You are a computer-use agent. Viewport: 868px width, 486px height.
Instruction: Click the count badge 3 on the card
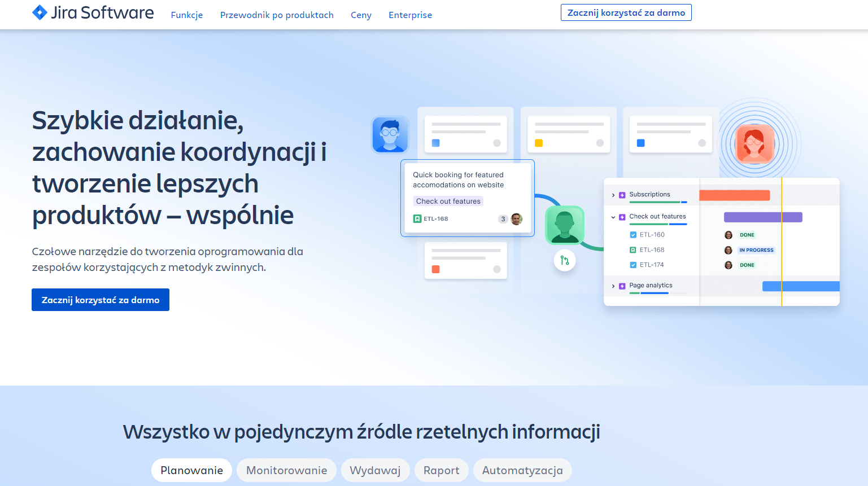point(503,219)
